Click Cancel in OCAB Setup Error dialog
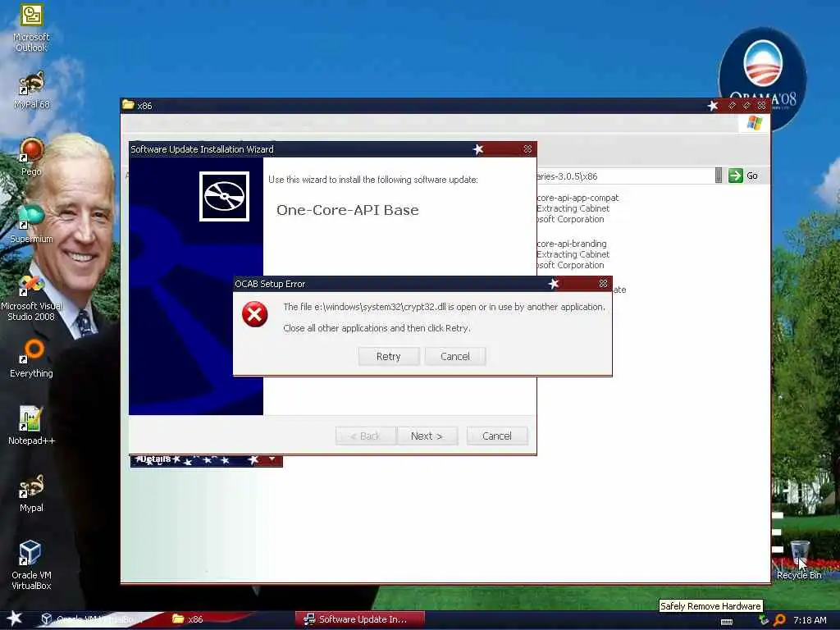This screenshot has width=840, height=630. click(454, 356)
